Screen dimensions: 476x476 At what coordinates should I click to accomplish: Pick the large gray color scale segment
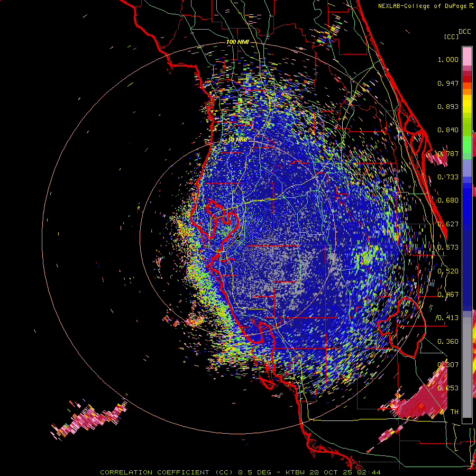[x=467, y=368]
